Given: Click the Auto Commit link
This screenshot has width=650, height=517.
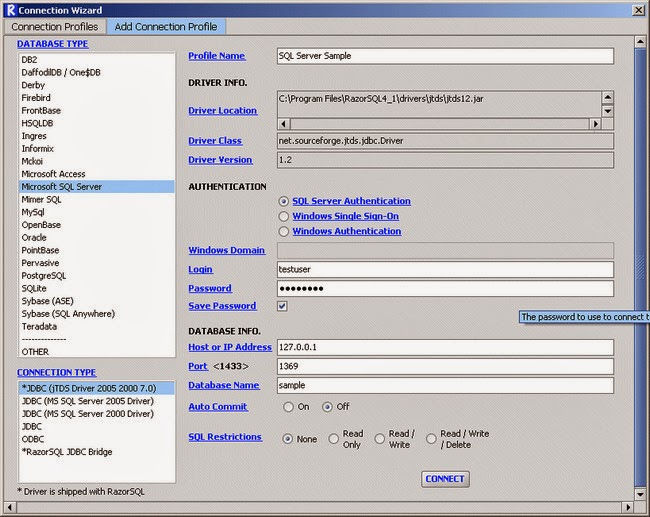Looking at the screenshot, I should click(x=218, y=407).
